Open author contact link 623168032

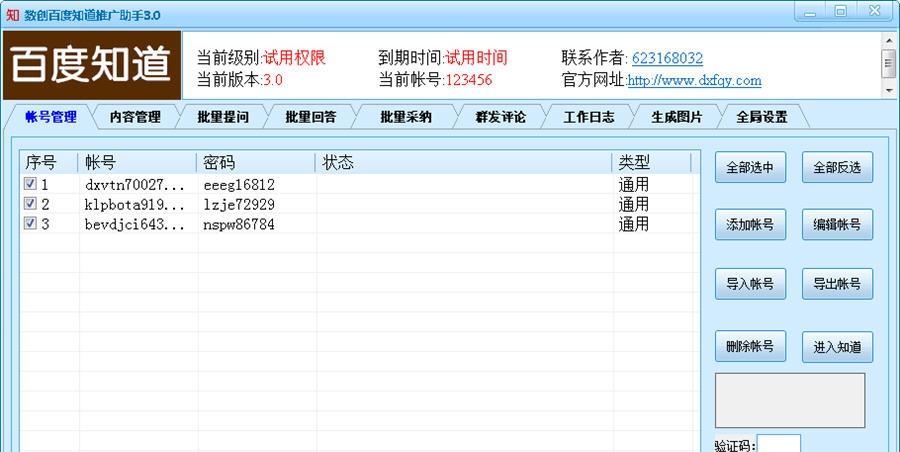pos(667,58)
